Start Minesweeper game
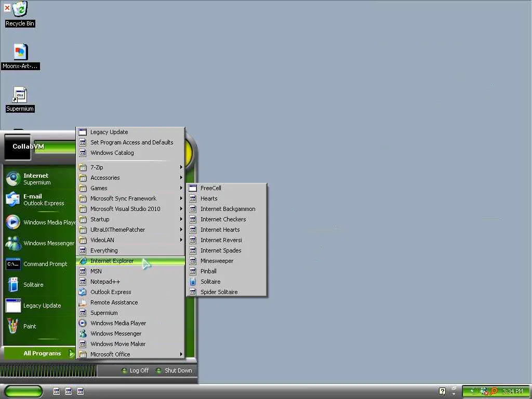Viewport: 532px width, 399px height. [x=227, y=261]
